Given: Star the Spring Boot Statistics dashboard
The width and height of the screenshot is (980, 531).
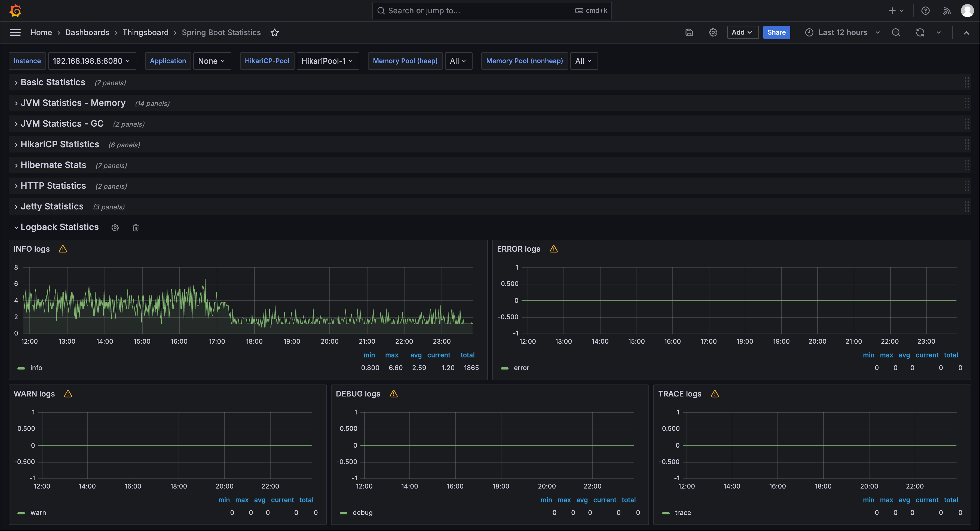Looking at the screenshot, I should 275,32.
